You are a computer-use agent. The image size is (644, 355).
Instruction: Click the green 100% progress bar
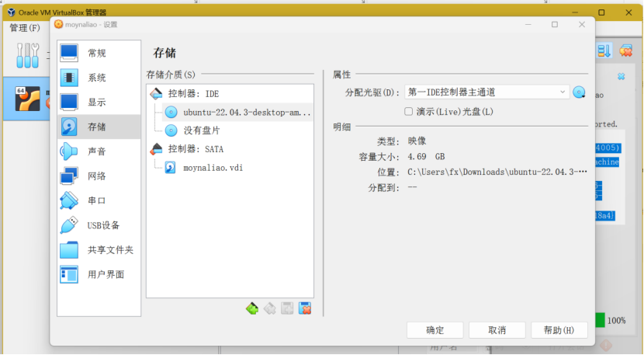(600, 320)
